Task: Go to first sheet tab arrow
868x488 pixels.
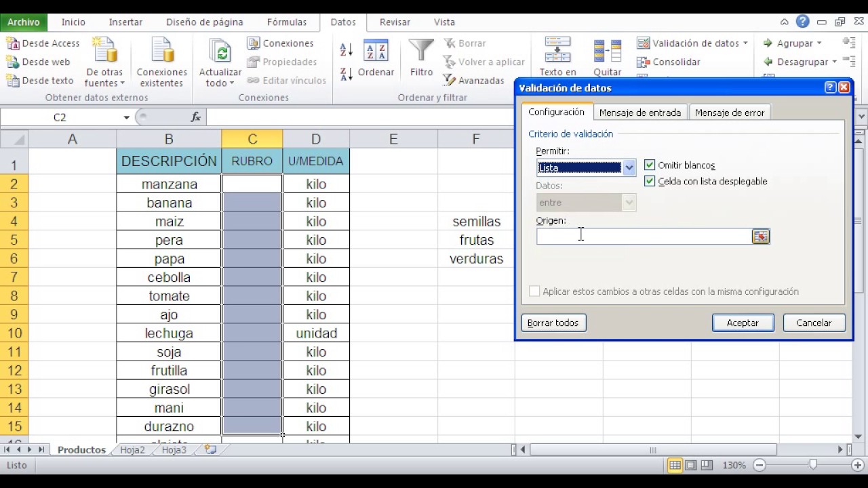Action: tap(7, 449)
